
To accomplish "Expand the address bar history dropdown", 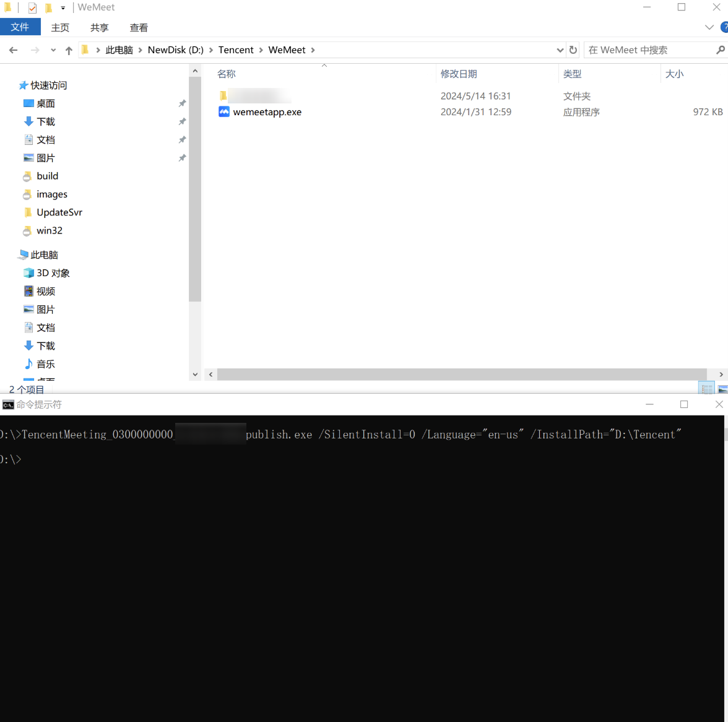I will tap(560, 50).
